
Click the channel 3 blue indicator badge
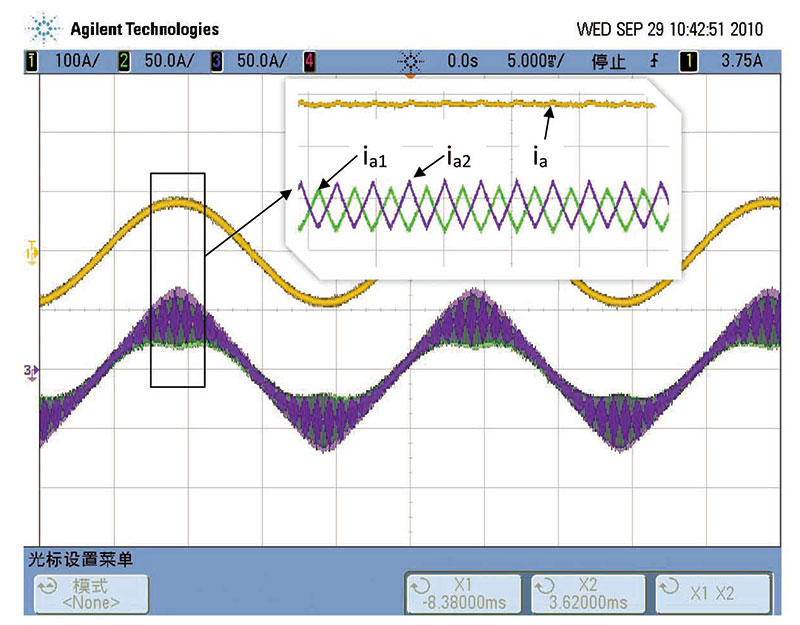(x=215, y=62)
